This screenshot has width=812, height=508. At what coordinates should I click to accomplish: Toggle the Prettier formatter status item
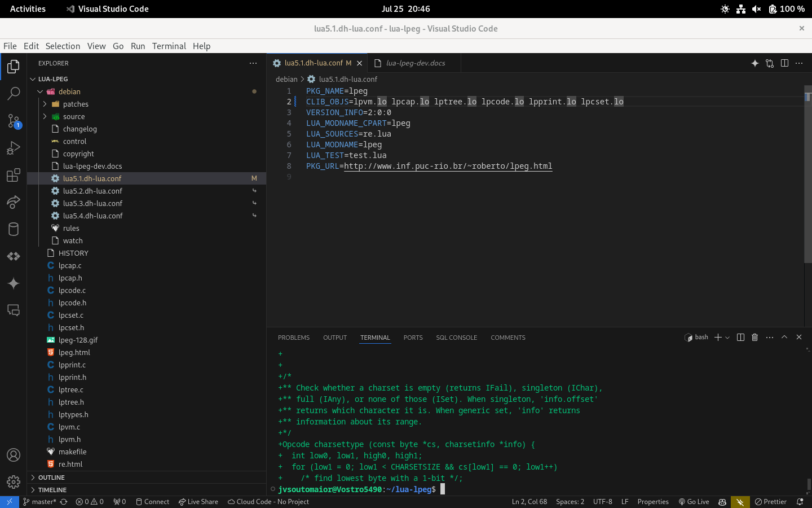click(771, 502)
